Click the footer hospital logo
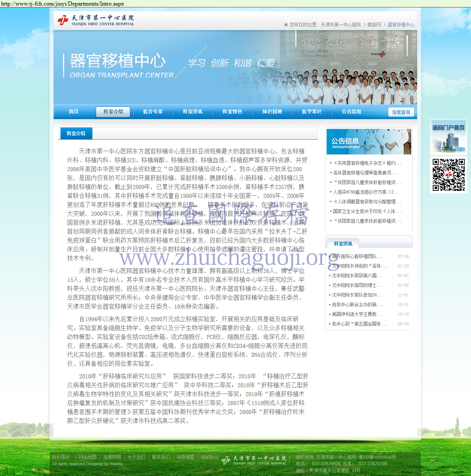Viewport: 471px width, 476px height. pyautogui.click(x=254, y=460)
